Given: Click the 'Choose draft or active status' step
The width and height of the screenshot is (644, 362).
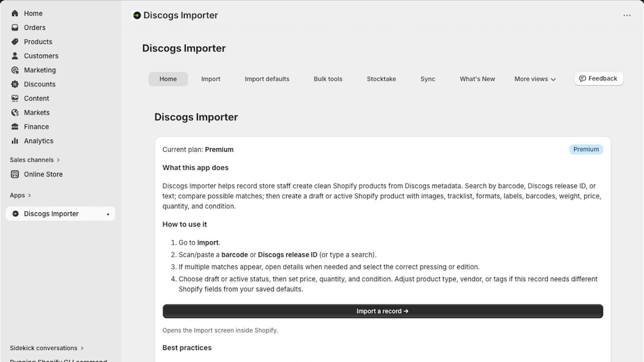Looking at the screenshot, I should tap(388, 284).
